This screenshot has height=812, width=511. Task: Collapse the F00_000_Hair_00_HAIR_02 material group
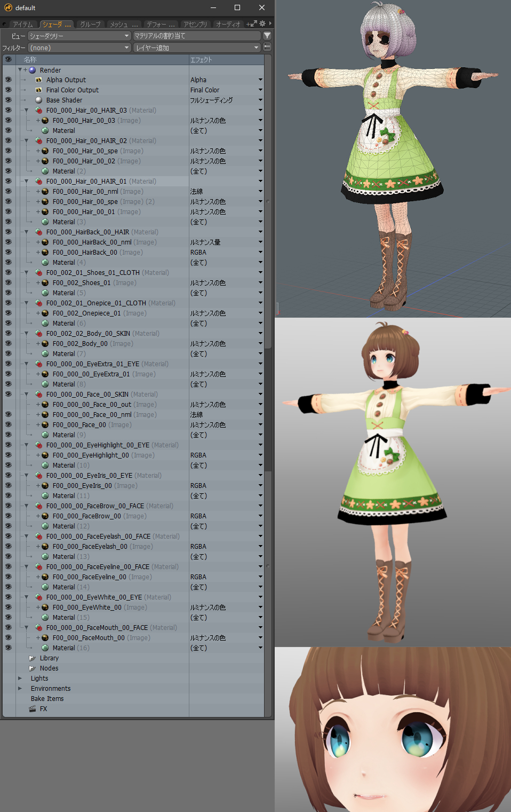27,141
